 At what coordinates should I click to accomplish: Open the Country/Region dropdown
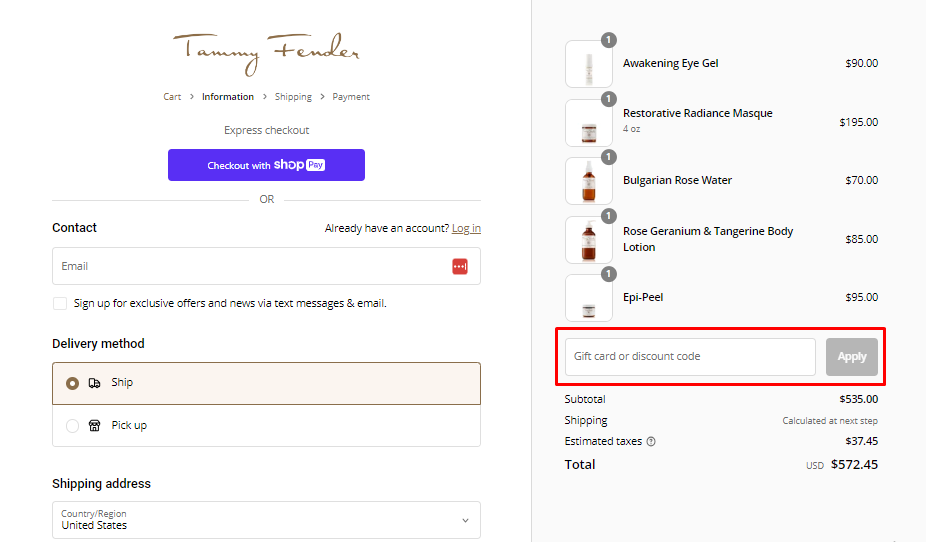266,520
